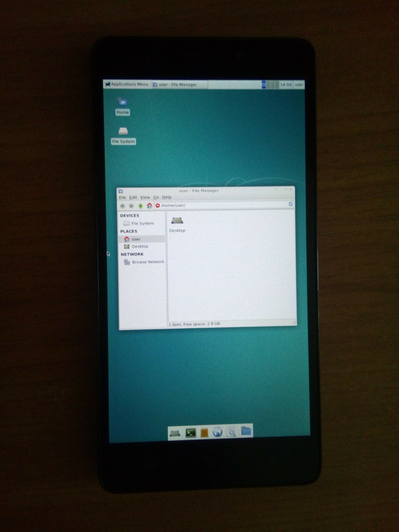Open the View menu in File Manager
This screenshot has width=399, height=532.
(145, 197)
